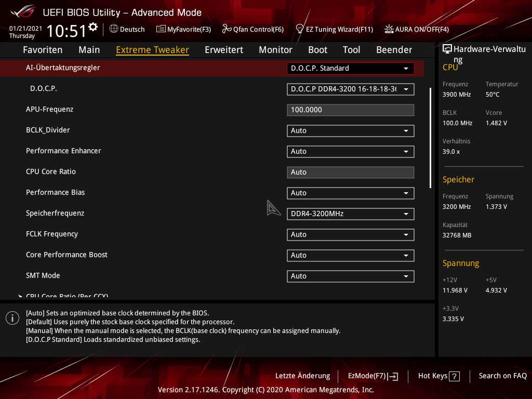532x399 pixels.
Task: Open the Erweitert tab
Action: [x=224, y=50]
